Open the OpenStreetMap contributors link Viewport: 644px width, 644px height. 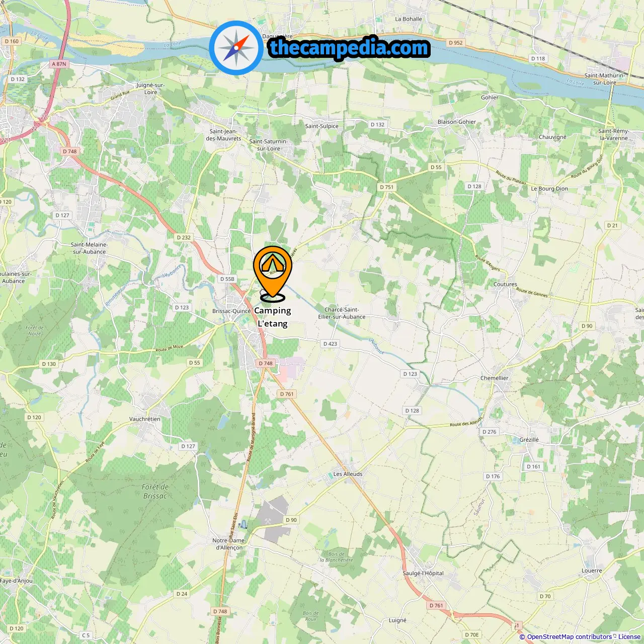pos(569,637)
